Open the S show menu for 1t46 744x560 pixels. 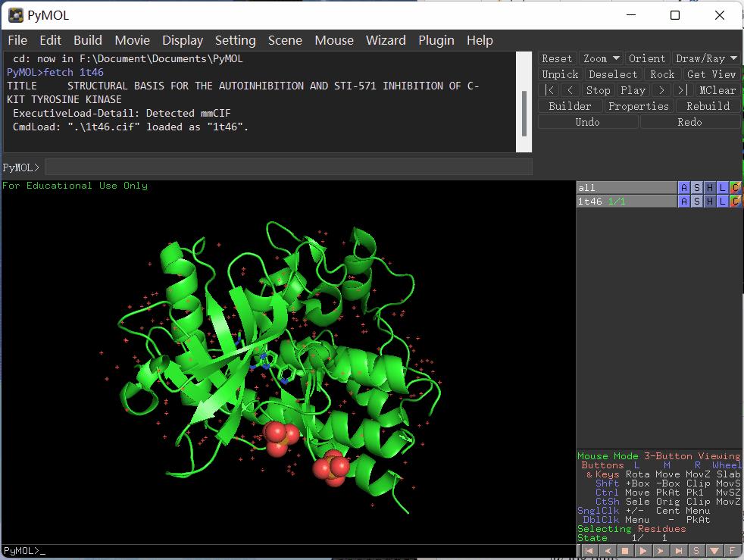coord(697,201)
